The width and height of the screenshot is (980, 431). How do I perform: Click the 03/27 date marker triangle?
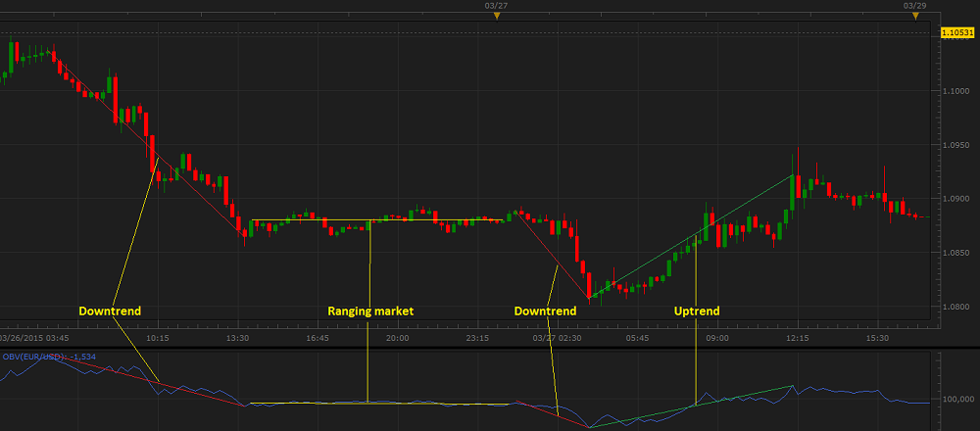point(497,17)
